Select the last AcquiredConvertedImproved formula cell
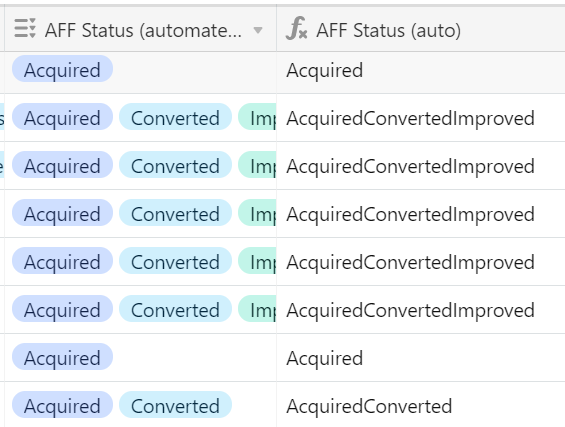Screen dimensions: 565x427 click(421, 310)
